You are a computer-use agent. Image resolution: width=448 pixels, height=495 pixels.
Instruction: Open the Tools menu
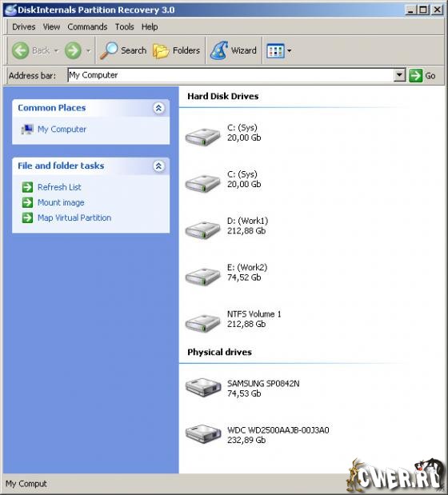pos(124,27)
